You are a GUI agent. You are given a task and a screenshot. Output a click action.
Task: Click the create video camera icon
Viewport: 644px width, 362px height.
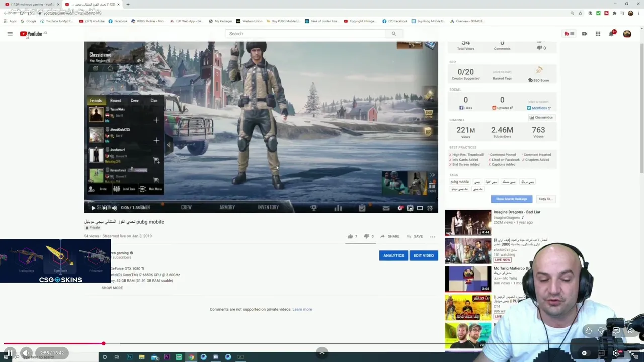pyautogui.click(x=585, y=34)
